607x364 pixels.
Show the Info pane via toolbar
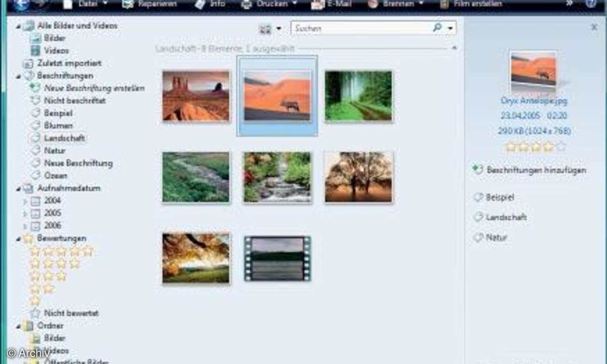point(210,4)
